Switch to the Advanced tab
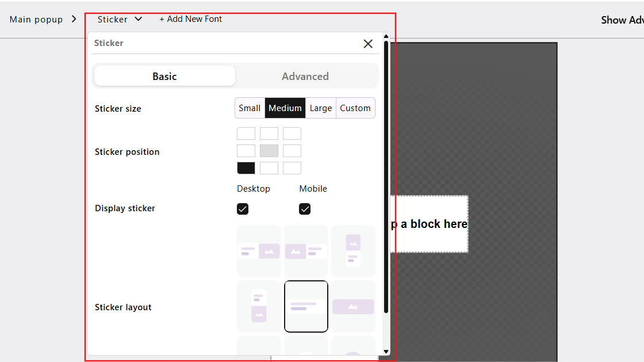The height and width of the screenshot is (362, 644). [305, 76]
